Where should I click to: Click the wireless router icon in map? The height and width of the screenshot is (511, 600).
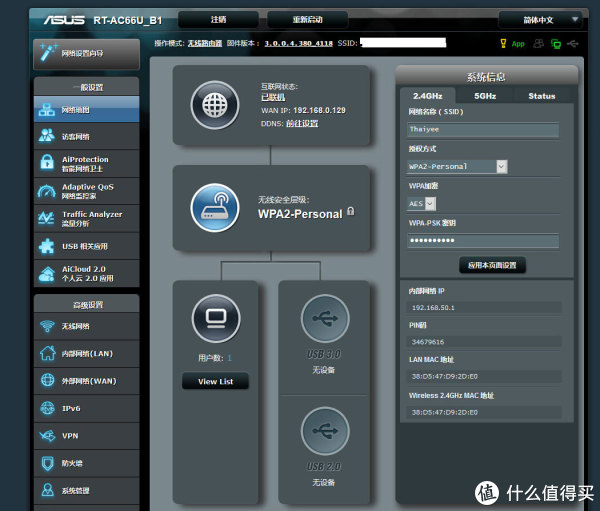[x=215, y=208]
